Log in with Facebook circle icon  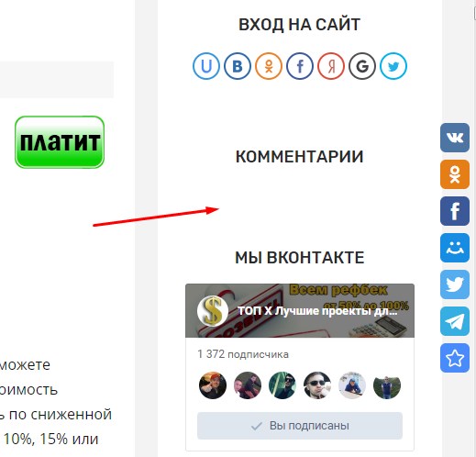[300, 66]
